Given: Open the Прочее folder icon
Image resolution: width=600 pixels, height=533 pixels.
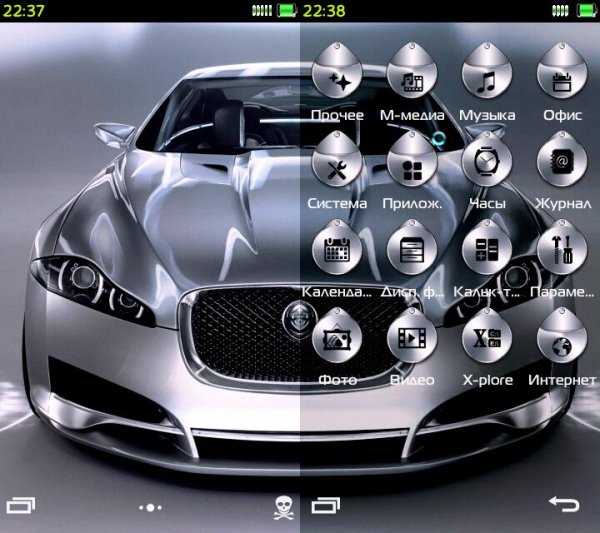Looking at the screenshot, I should click(x=337, y=71).
